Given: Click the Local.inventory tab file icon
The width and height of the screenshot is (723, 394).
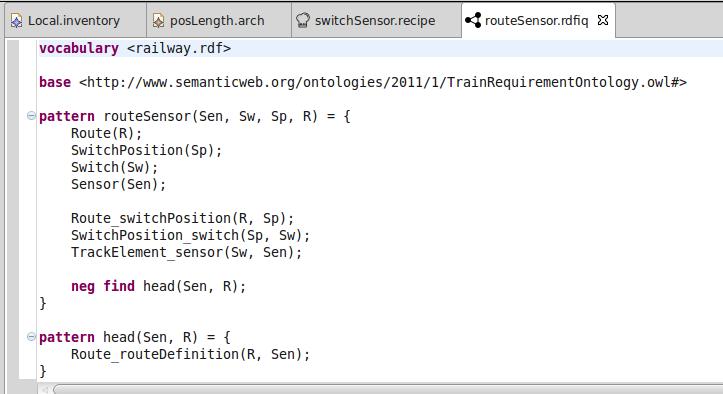Looking at the screenshot, I should [17, 21].
